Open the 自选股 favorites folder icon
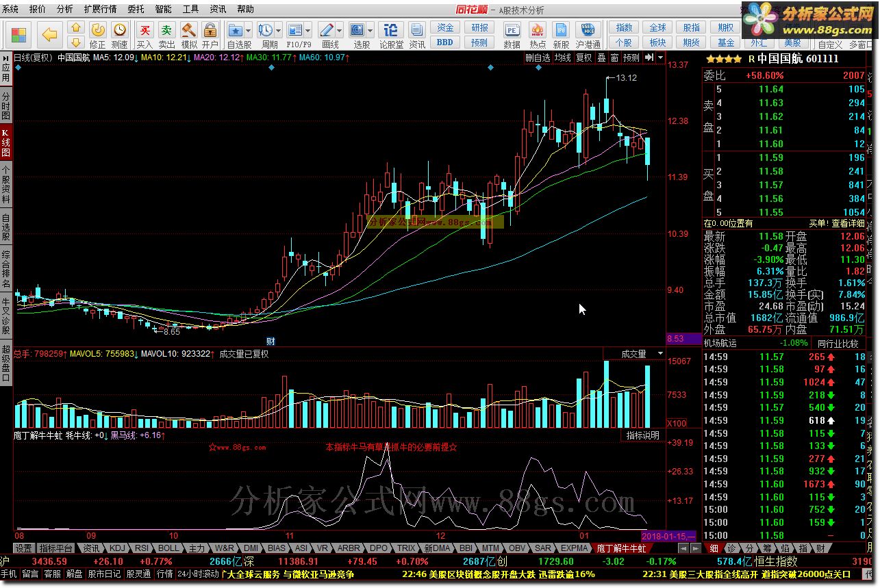 tap(235, 29)
